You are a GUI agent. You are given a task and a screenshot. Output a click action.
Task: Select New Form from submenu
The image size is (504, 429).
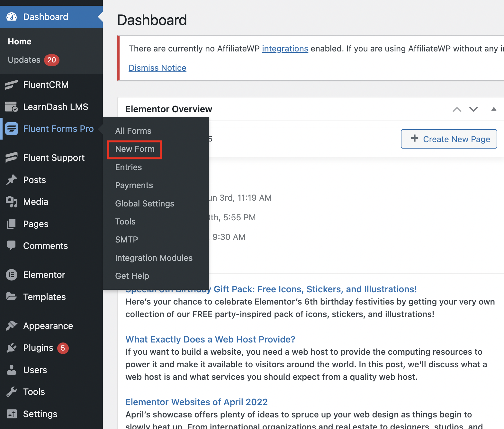(x=135, y=149)
